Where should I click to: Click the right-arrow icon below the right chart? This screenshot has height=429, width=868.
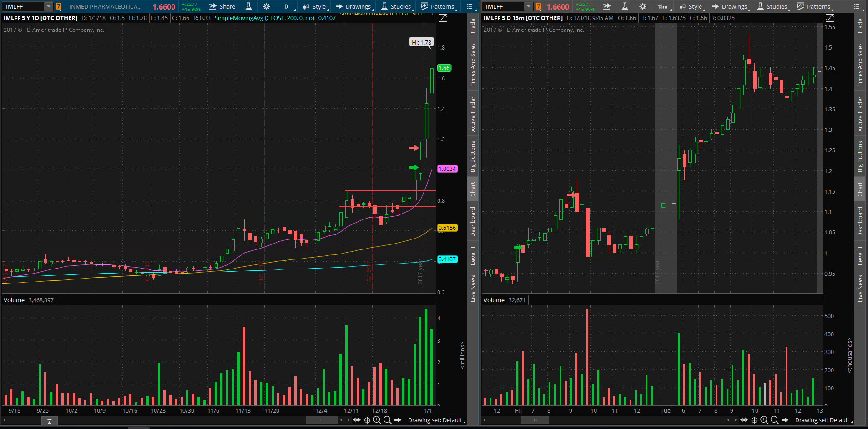(785, 420)
